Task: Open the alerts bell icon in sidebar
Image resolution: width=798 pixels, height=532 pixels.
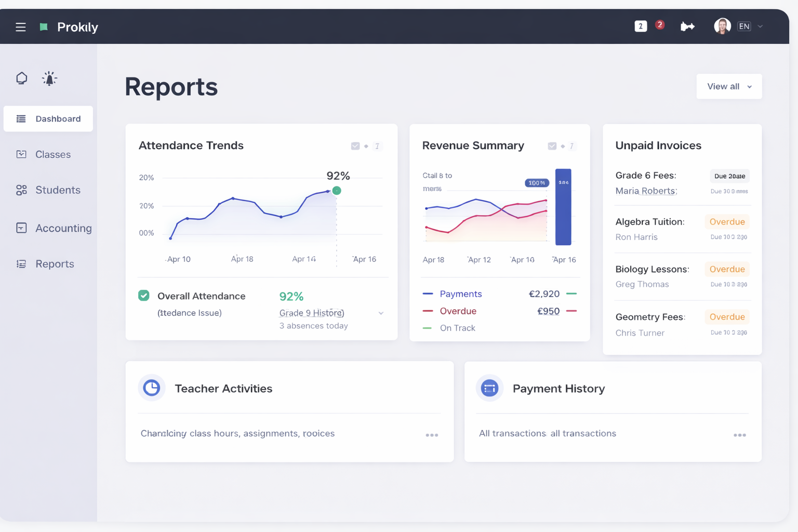Action: [x=49, y=78]
